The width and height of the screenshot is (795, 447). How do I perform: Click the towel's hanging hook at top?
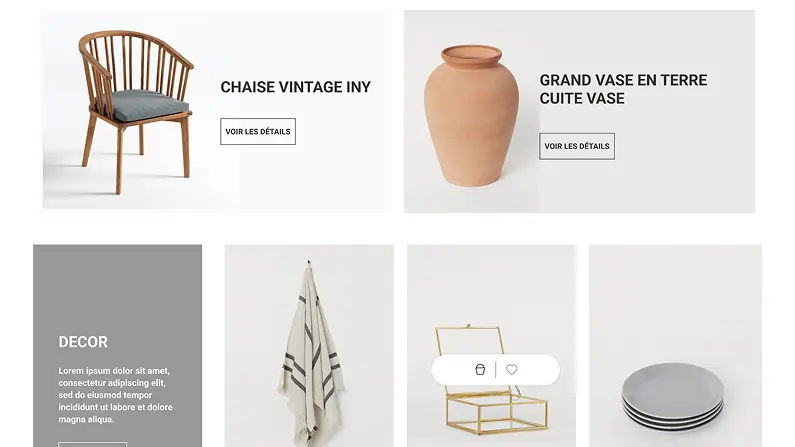309,263
